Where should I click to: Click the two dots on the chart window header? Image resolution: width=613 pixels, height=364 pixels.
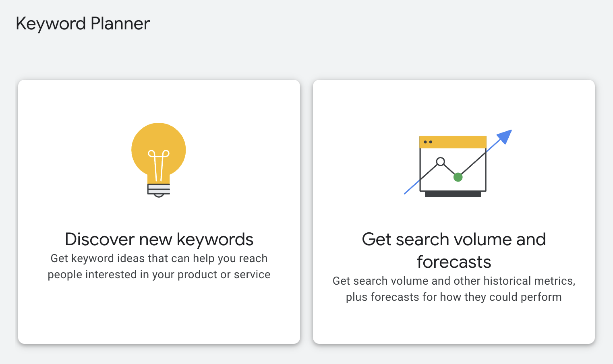427,141
